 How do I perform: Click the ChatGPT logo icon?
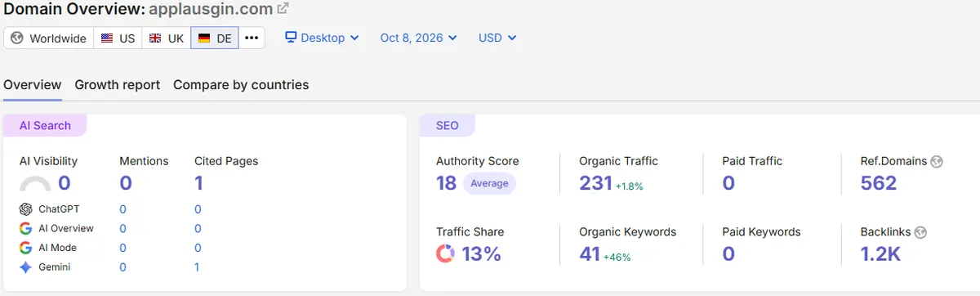(25, 209)
